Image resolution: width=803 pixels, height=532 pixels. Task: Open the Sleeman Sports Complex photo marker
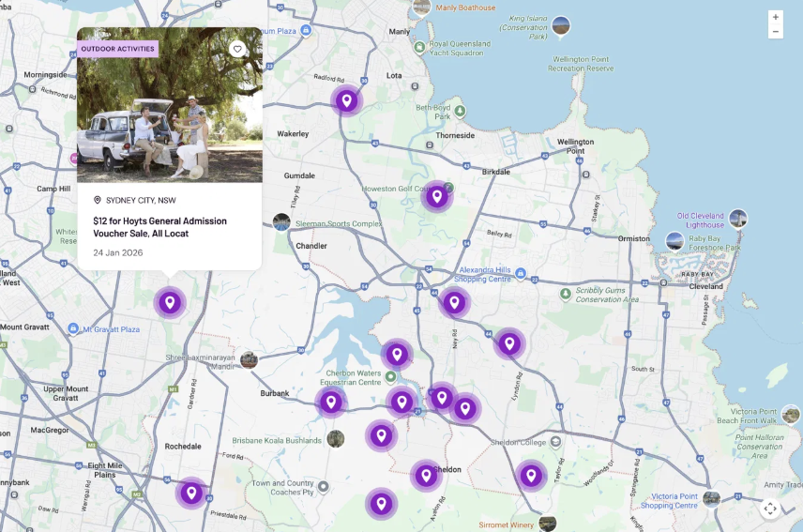(x=281, y=222)
